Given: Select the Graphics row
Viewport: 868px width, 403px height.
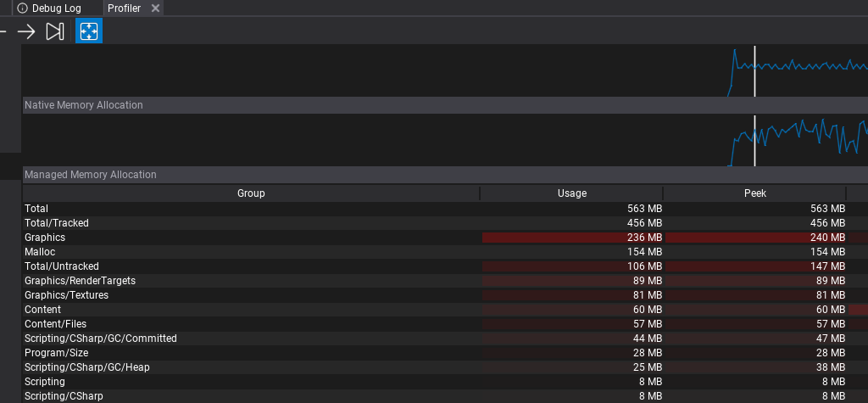Looking at the screenshot, I should click(x=445, y=238).
